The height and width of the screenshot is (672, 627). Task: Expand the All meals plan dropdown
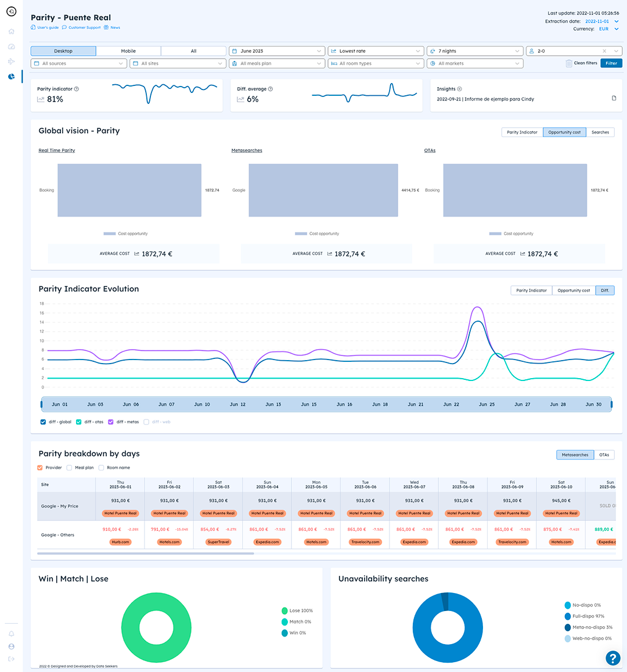[277, 63]
